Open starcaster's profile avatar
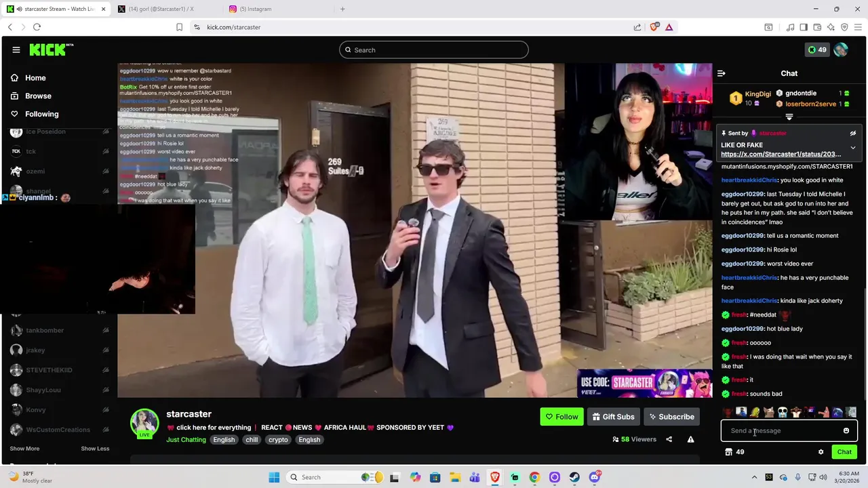 coord(144,423)
